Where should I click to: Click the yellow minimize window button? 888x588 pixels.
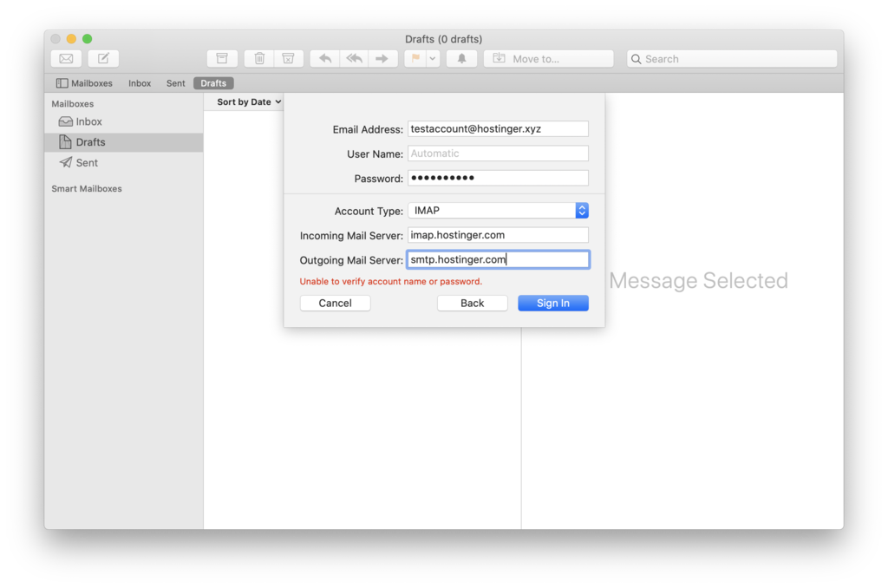(x=71, y=38)
